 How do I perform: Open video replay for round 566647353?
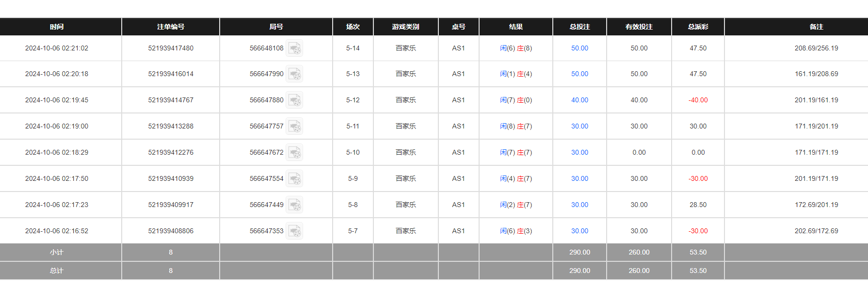(294, 231)
